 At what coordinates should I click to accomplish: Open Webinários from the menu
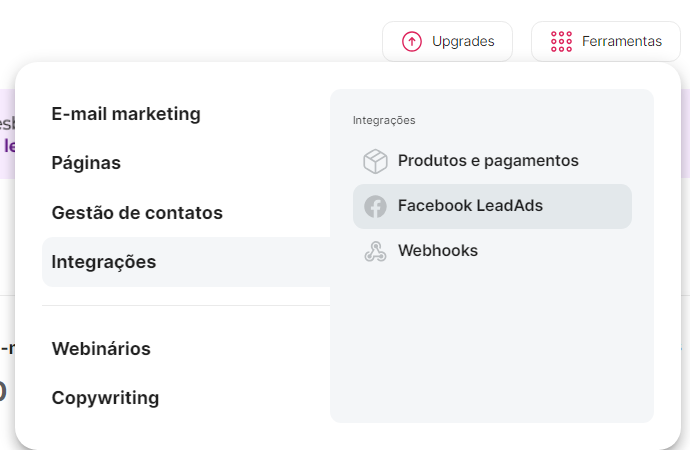(x=101, y=349)
